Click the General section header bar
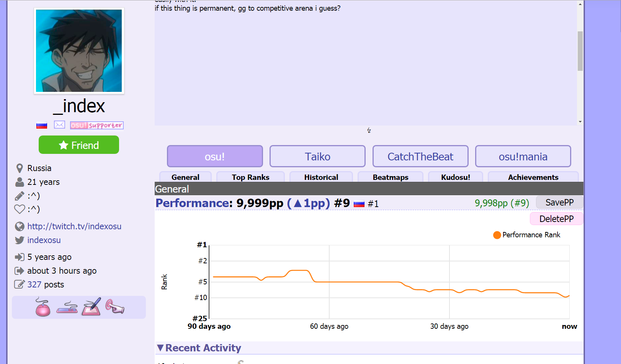Viewport: 621px width, 364px height. point(369,189)
